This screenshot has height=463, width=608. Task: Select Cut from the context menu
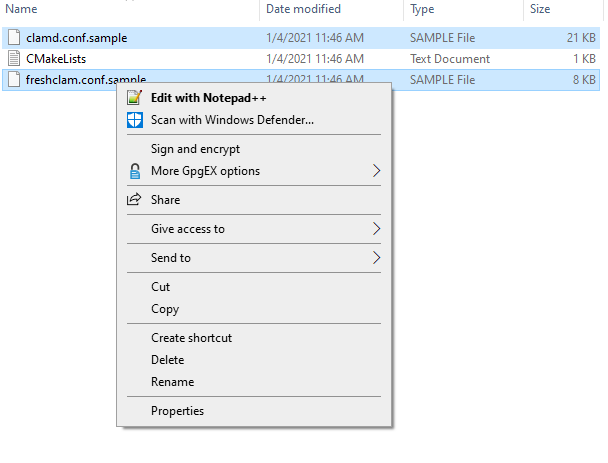161,287
